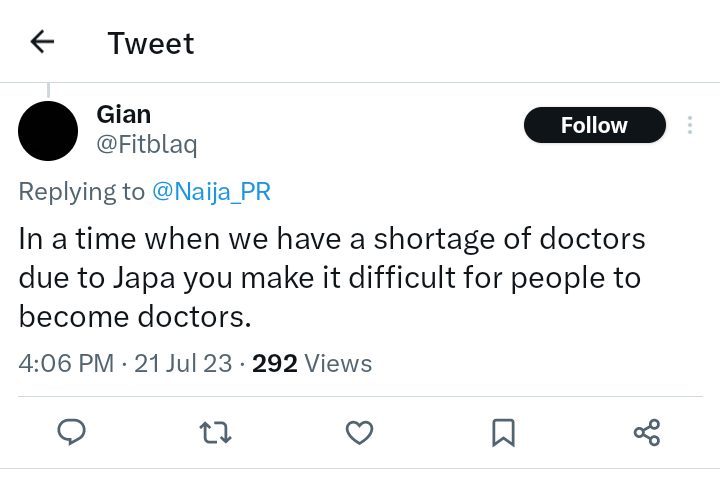Open the @Fitblaq handle
The image size is (720, 490).
[x=147, y=145]
